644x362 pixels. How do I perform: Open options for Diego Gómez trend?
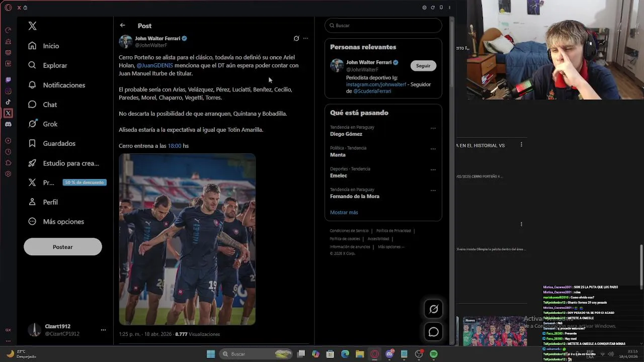pyautogui.click(x=433, y=128)
